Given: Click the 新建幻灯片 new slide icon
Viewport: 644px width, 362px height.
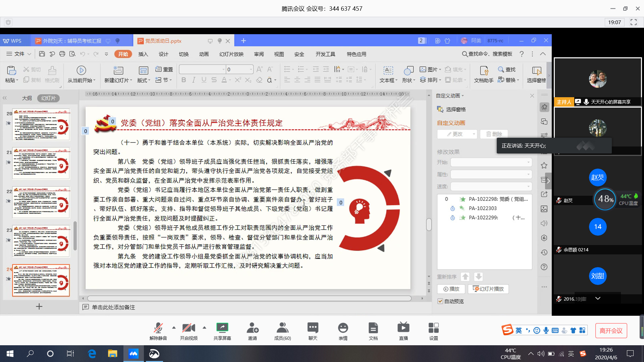Looking at the screenshot, I should tap(118, 70).
